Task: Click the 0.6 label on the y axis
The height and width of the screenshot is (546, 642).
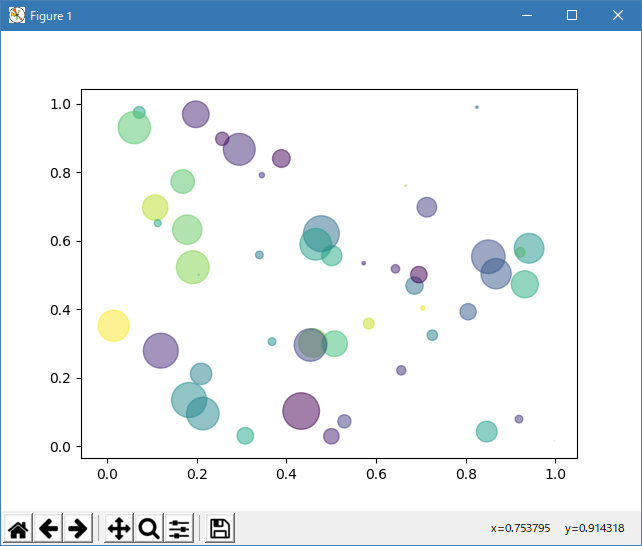Action: pos(61,241)
